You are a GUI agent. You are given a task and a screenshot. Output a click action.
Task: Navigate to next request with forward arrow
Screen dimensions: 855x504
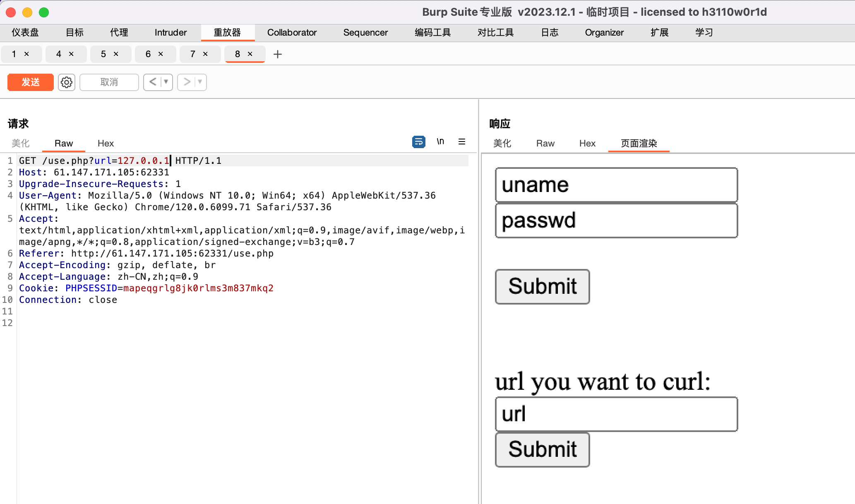coord(187,82)
